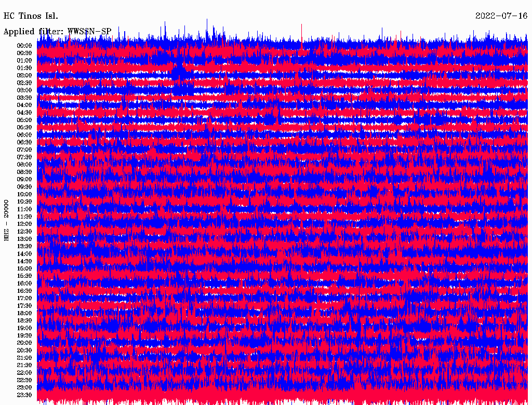Click the 'Applied filter: WWSSN-SP' label
This screenshot has width=532, height=405.
coord(57,32)
